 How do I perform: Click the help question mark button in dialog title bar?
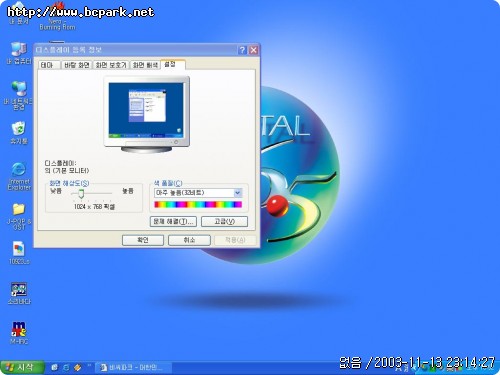click(x=242, y=50)
